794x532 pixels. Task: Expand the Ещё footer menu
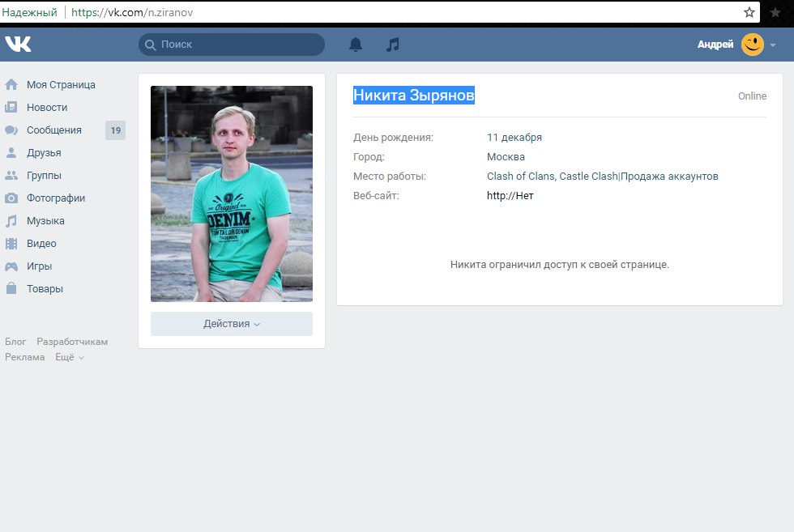point(70,357)
